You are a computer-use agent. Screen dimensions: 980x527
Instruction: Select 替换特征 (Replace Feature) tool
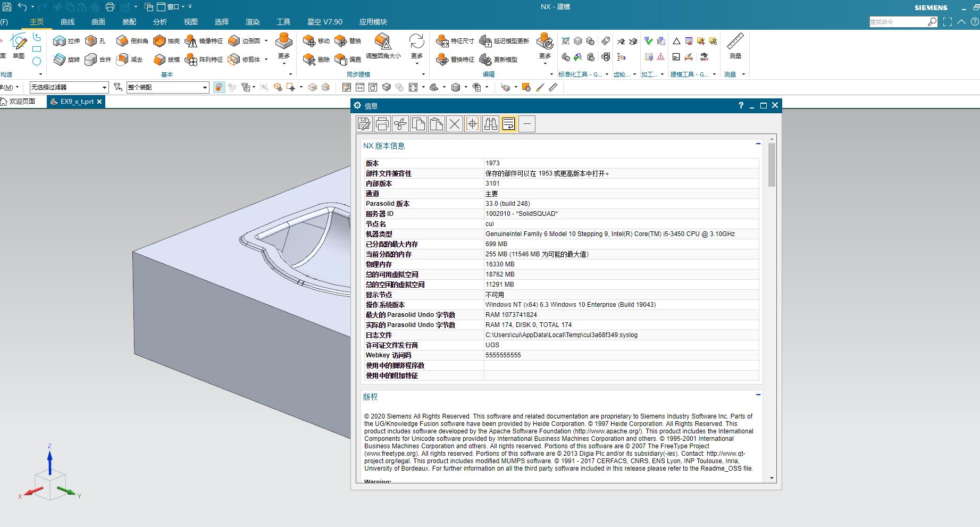pos(455,60)
